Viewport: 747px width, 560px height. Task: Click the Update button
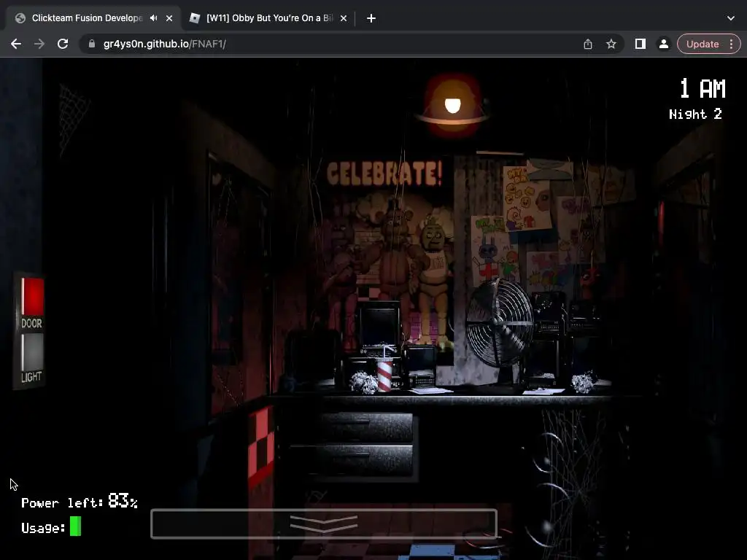(x=703, y=44)
